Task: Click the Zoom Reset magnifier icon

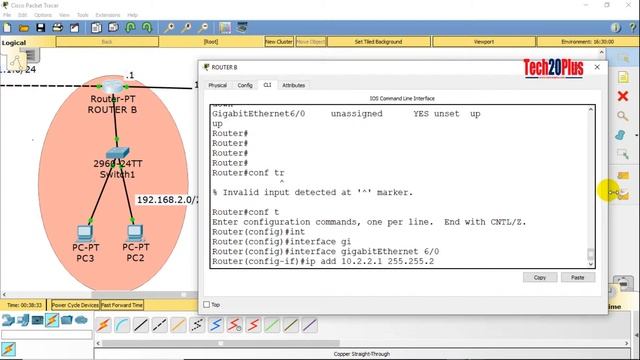Action: 186,28
